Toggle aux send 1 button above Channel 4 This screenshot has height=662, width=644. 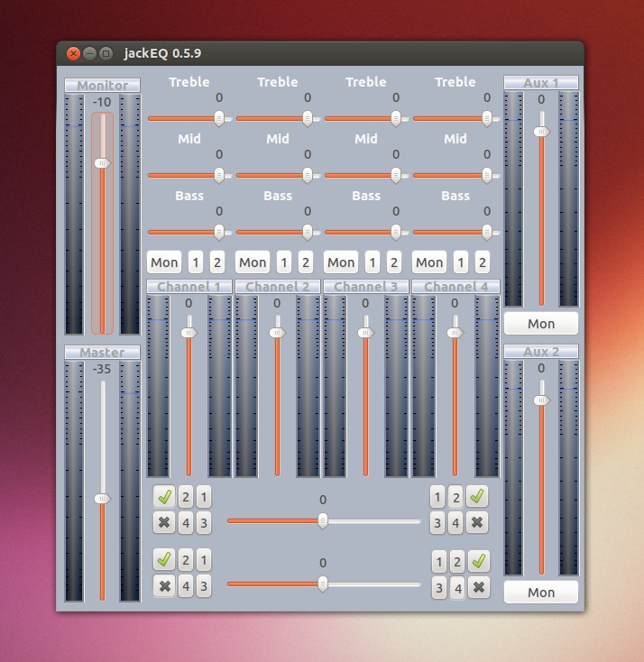tap(461, 262)
